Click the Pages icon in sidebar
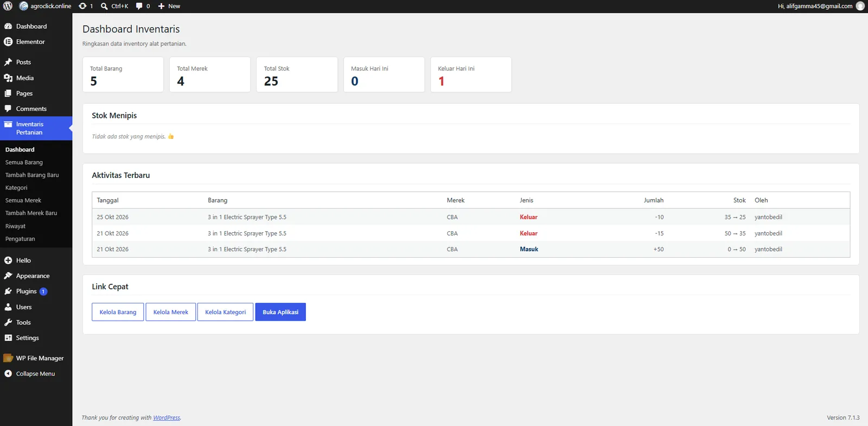This screenshot has height=426, width=868. 8,93
